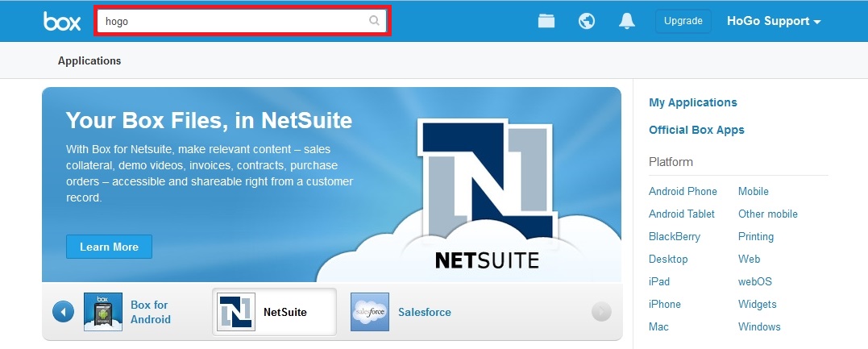Click the Box logo in header
Screen dimensions: 868x349
tap(62, 22)
